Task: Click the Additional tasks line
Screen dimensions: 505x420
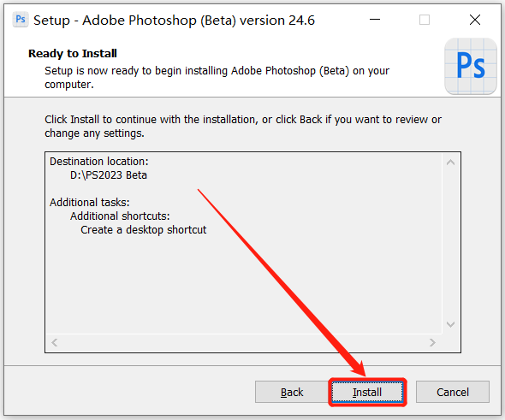Action: coord(90,203)
